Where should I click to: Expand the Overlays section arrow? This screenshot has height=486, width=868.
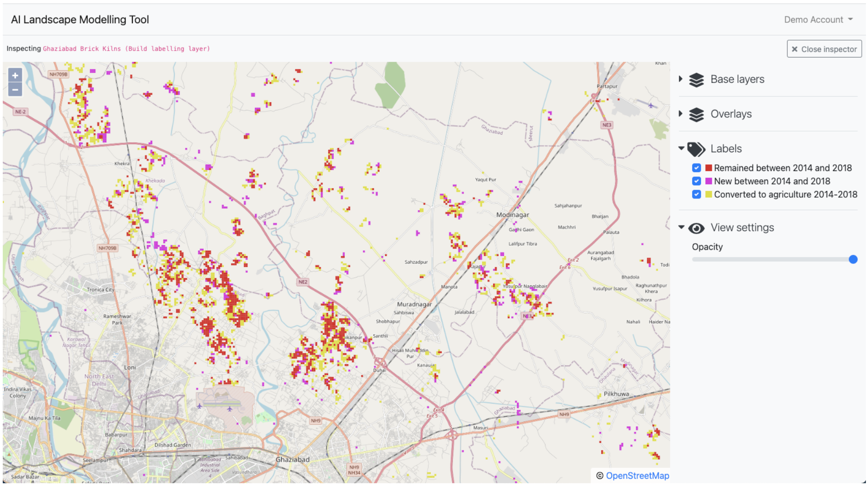pos(681,114)
